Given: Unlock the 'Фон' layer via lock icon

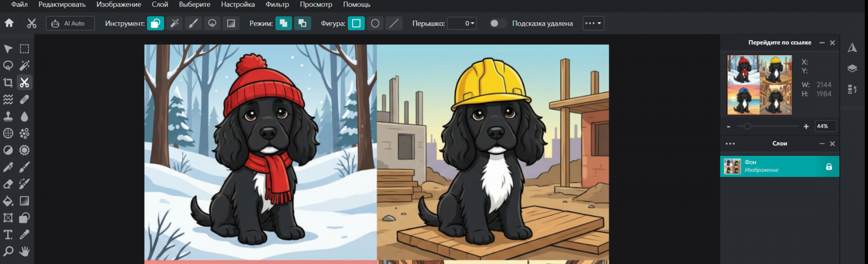Looking at the screenshot, I should point(828,167).
